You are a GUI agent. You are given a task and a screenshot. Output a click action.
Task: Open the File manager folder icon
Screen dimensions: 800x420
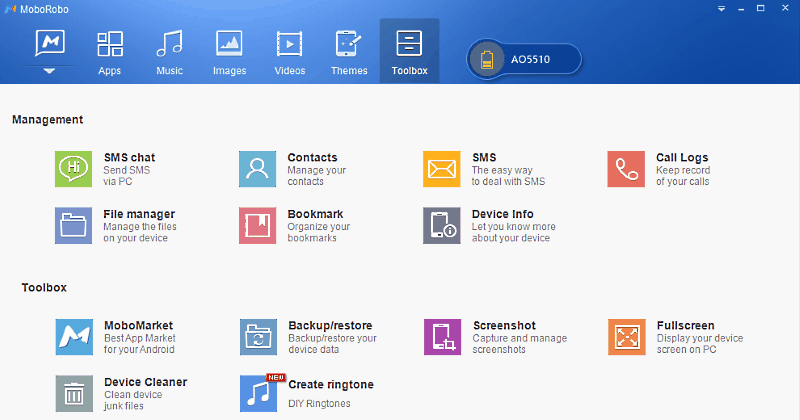pos(73,225)
